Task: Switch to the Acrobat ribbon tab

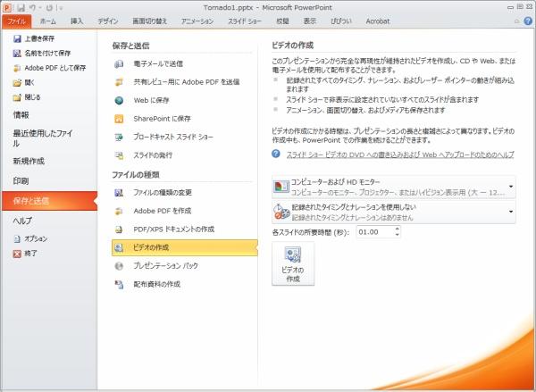Action: [x=377, y=21]
